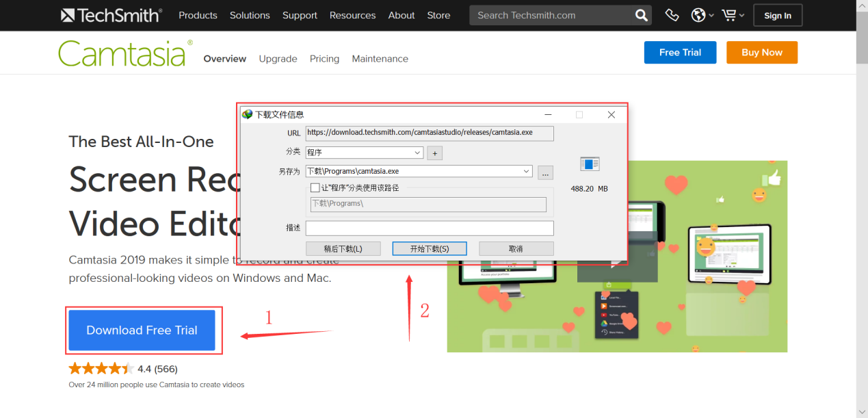This screenshot has width=868, height=418.
Task: Open the Resources menu
Action: pyautogui.click(x=353, y=15)
